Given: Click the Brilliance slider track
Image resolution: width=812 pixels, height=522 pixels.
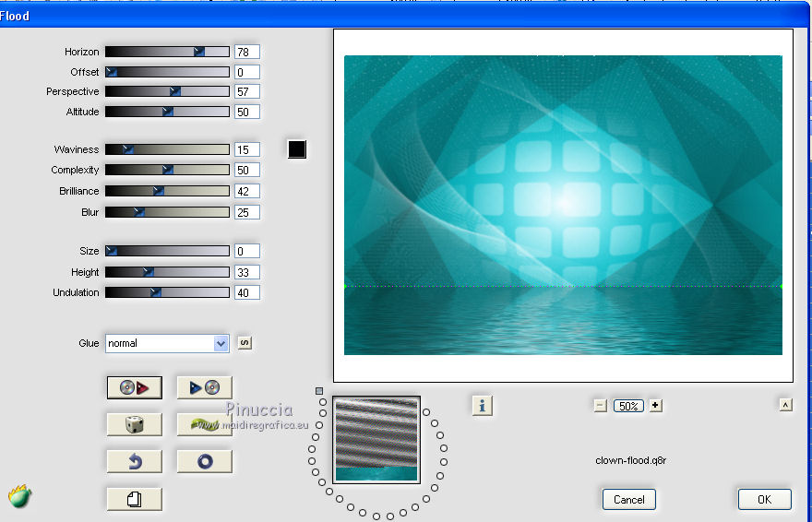Looking at the screenshot, I should (x=167, y=191).
